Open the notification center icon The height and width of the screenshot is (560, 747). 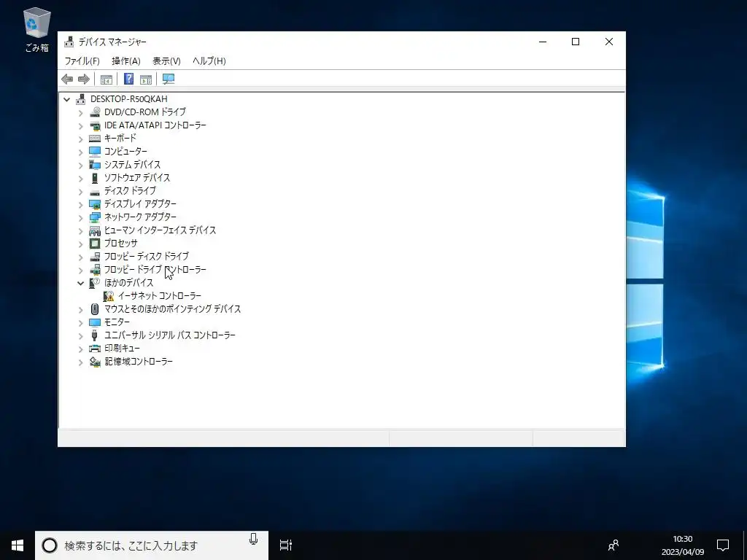723,545
